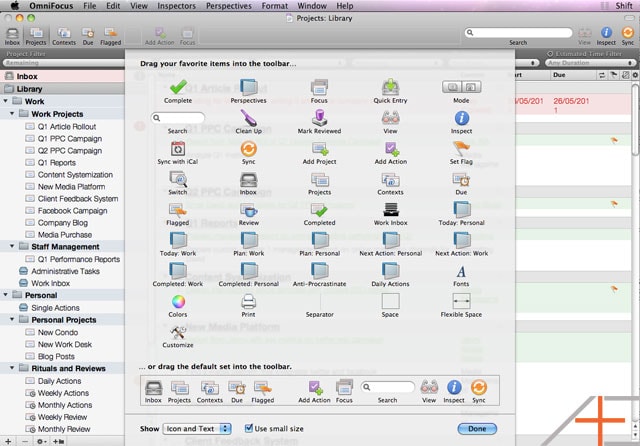
Task: Click the remove minus button below sidebar
Action: (x=25, y=441)
